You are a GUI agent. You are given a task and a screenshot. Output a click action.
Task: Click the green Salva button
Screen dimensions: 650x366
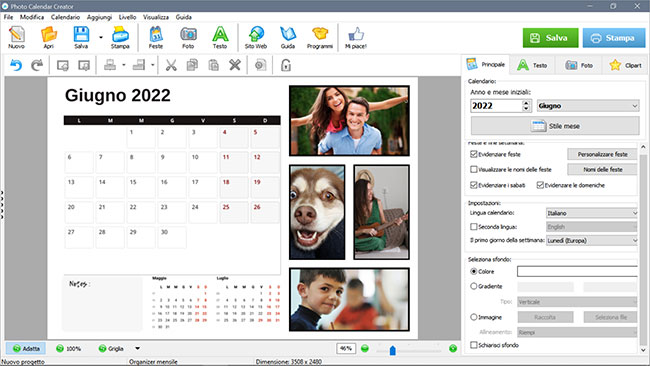click(550, 38)
